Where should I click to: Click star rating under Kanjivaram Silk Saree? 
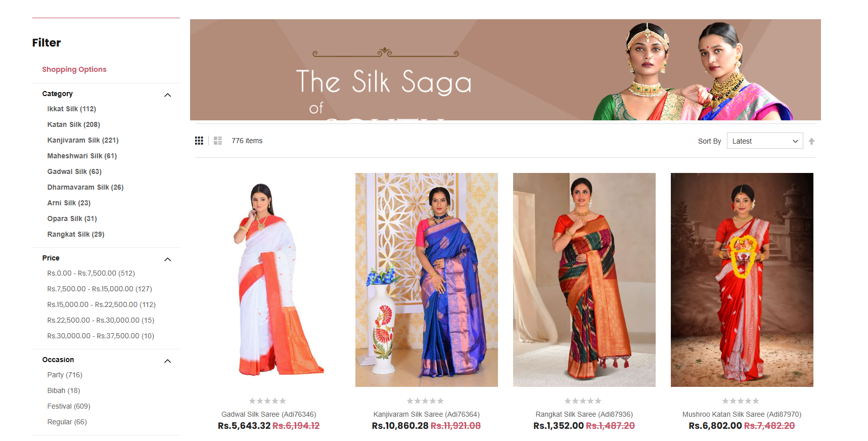coord(426,401)
